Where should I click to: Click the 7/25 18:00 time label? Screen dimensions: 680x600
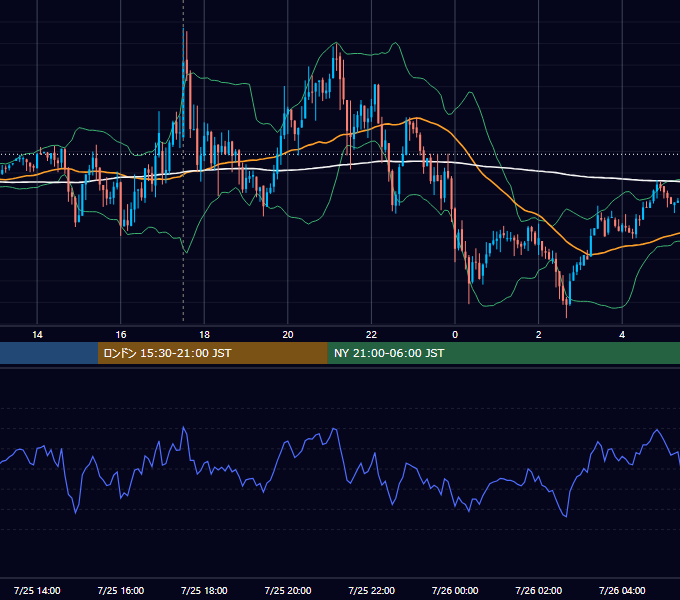(204, 590)
